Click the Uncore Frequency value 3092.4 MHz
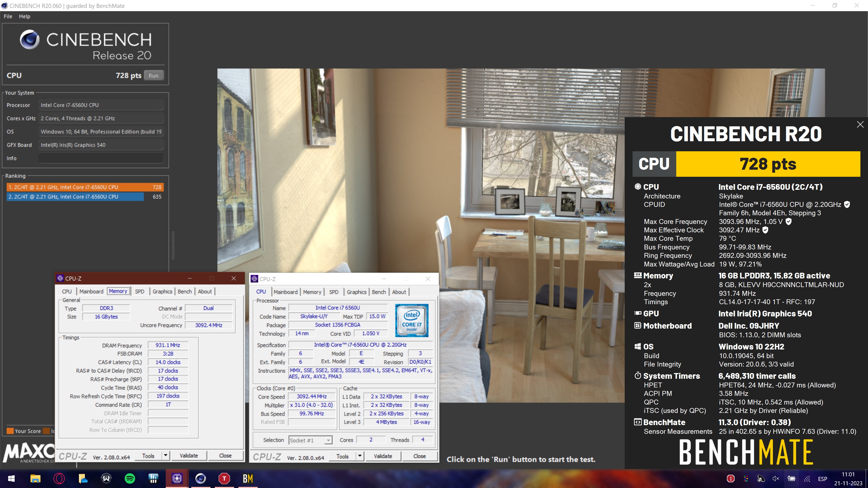868x488 pixels. click(209, 325)
